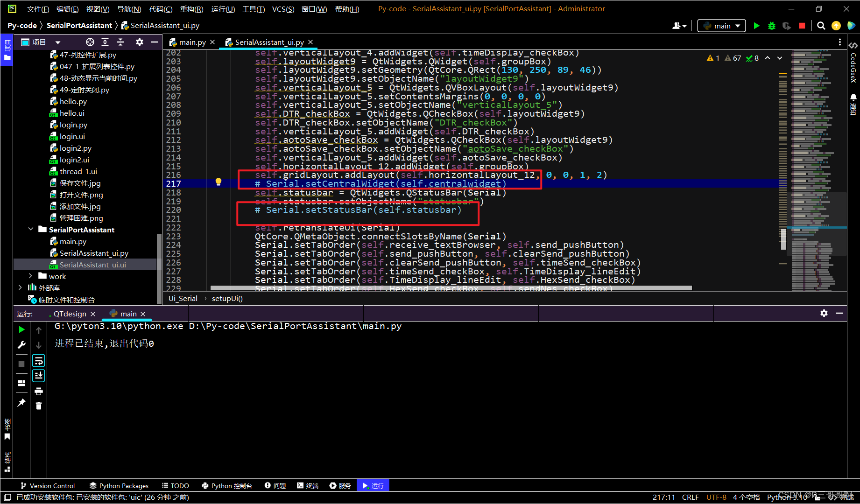Click Ui_Serial in the breadcrumb
The height and width of the screenshot is (504, 860).
[183, 298]
